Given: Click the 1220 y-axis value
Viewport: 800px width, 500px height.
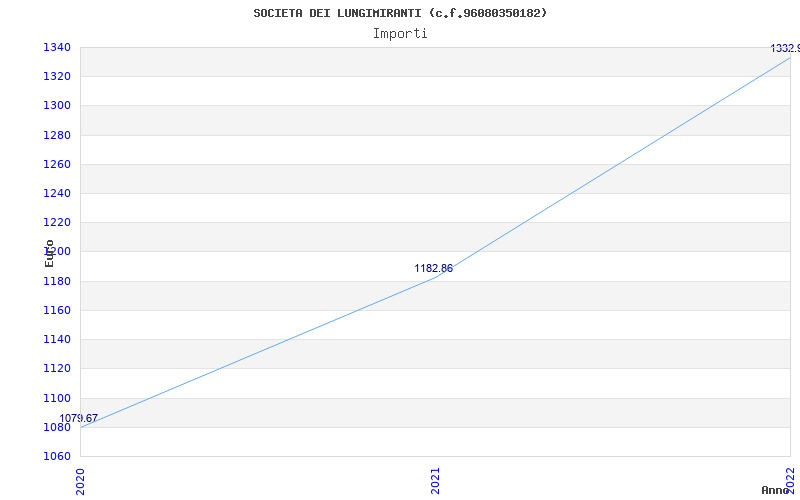Looking at the screenshot, I should pos(57,222).
